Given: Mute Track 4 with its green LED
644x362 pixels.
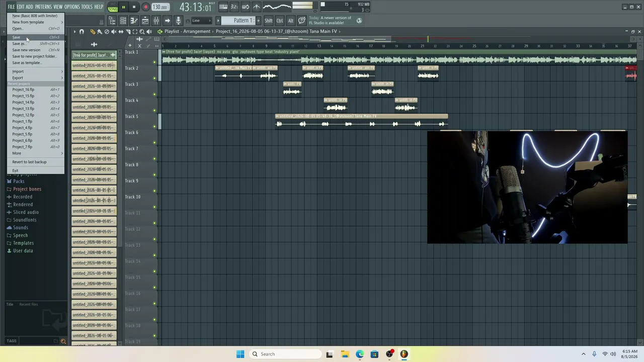Looking at the screenshot, I should (154, 111).
